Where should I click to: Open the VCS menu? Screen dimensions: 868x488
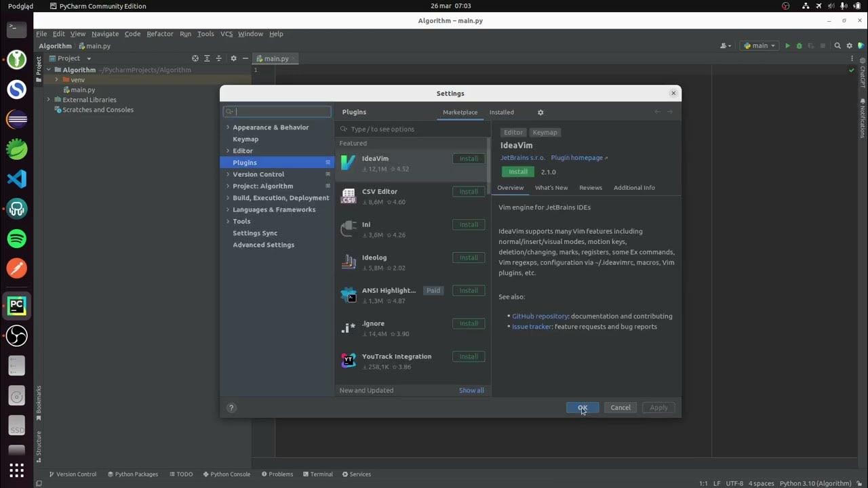[x=226, y=34]
